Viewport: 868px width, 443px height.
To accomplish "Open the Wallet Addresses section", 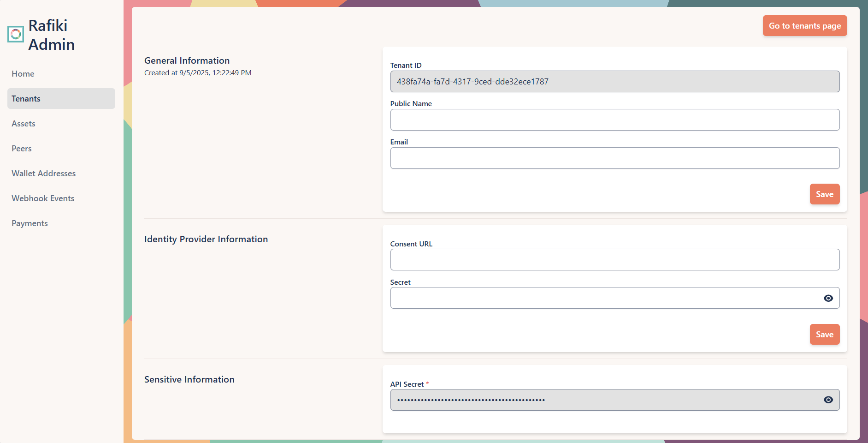I will (x=43, y=173).
